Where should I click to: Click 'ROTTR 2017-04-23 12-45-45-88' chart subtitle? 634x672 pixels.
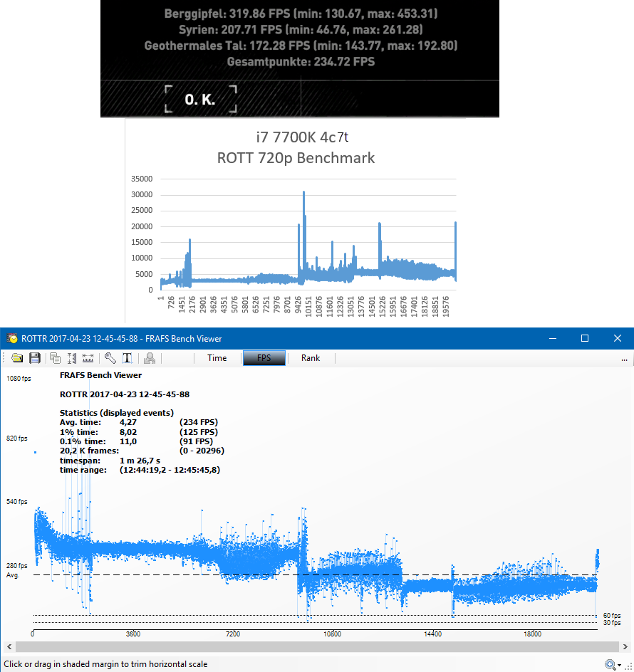pyautogui.click(x=125, y=394)
